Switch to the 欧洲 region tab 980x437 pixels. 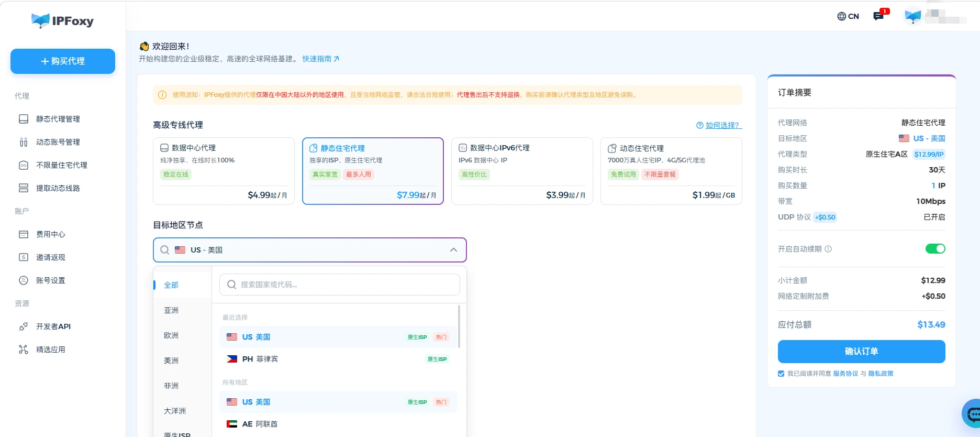click(x=182, y=335)
